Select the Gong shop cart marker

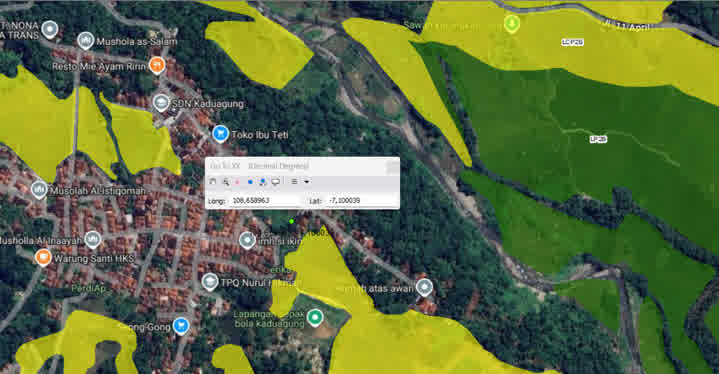(x=181, y=326)
